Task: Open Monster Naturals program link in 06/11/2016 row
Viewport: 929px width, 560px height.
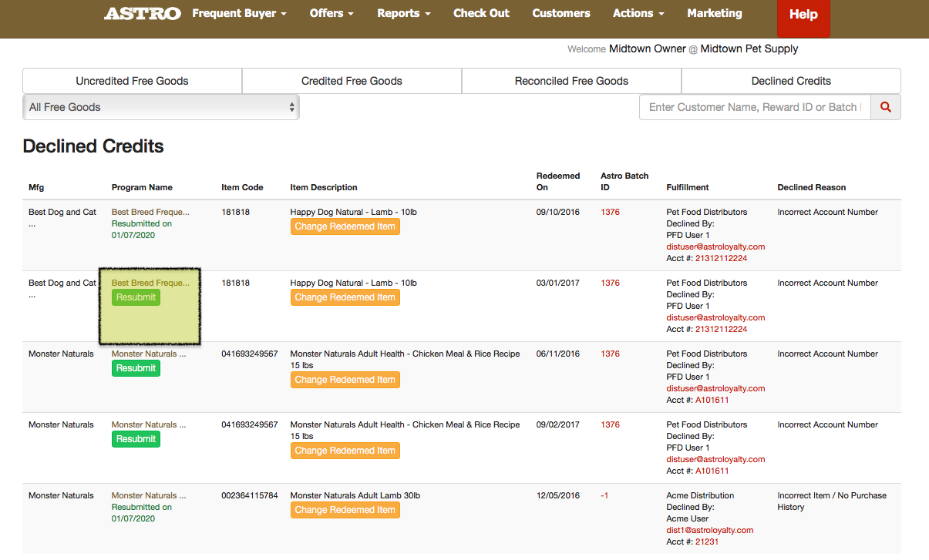Action: pos(149,354)
